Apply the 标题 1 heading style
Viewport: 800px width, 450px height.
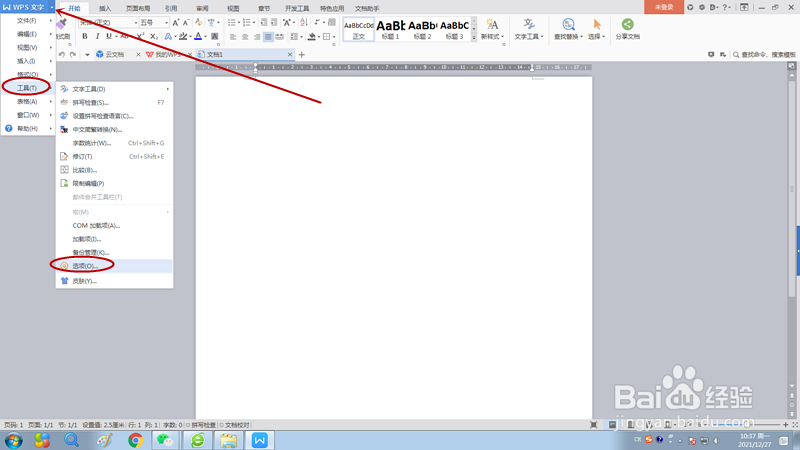coord(390,30)
